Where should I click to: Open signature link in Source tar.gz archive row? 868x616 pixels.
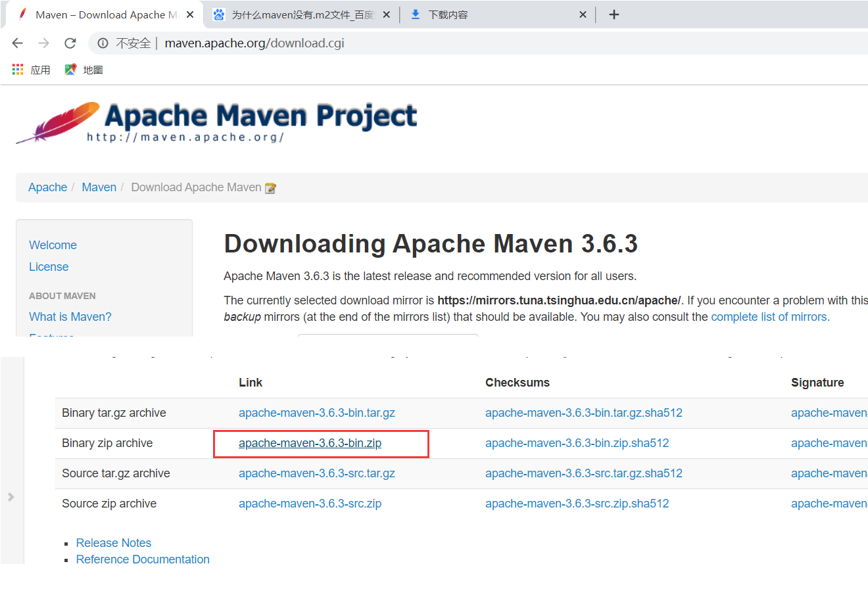click(829, 473)
